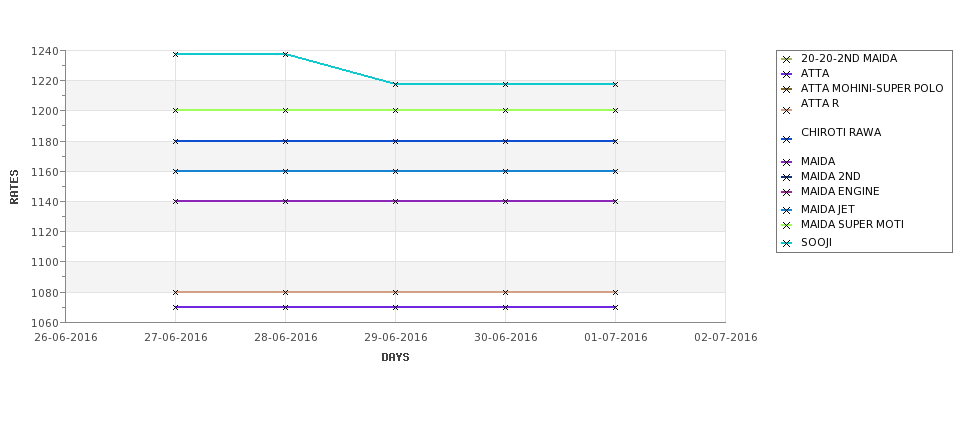Click the ATTA legend marker icon
Screen dimensions: 975x429
tap(787, 75)
